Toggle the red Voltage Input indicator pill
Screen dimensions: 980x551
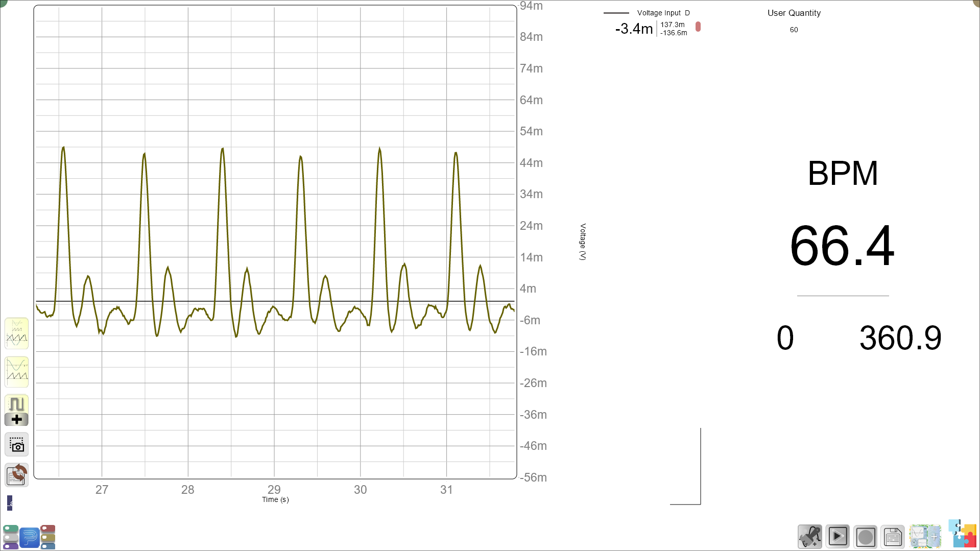pos(698,27)
